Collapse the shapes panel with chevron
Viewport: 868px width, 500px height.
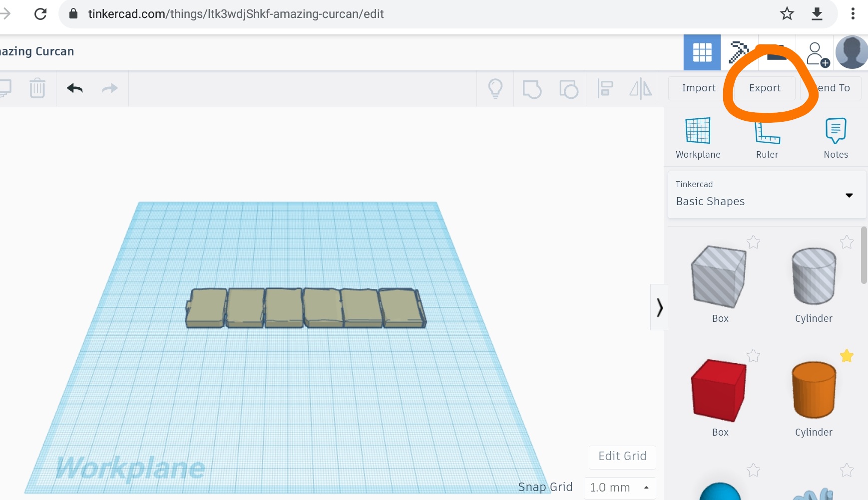[x=659, y=307]
